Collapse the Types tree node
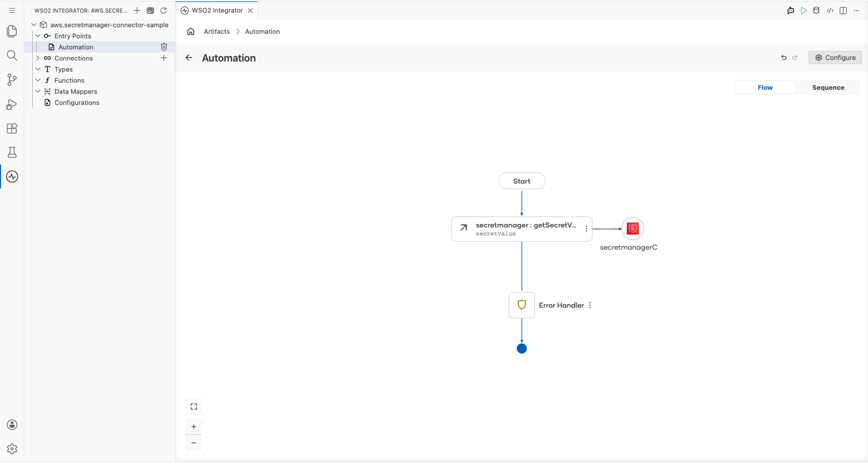 click(x=38, y=69)
